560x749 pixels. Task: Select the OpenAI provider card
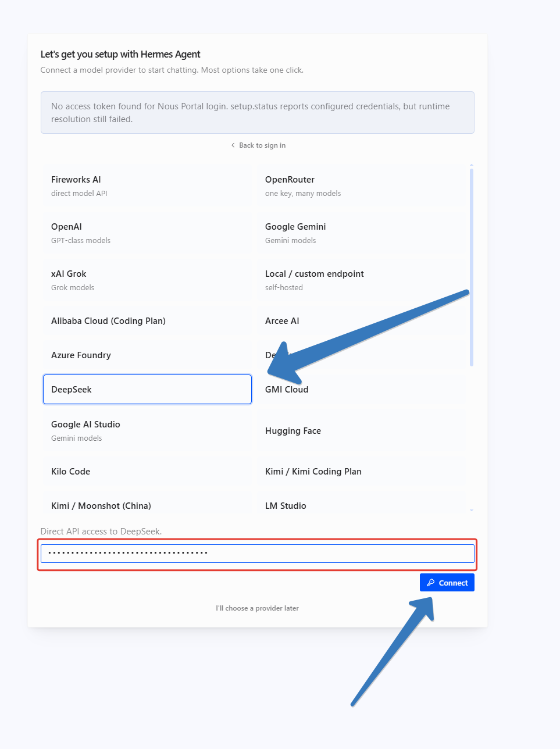(147, 233)
